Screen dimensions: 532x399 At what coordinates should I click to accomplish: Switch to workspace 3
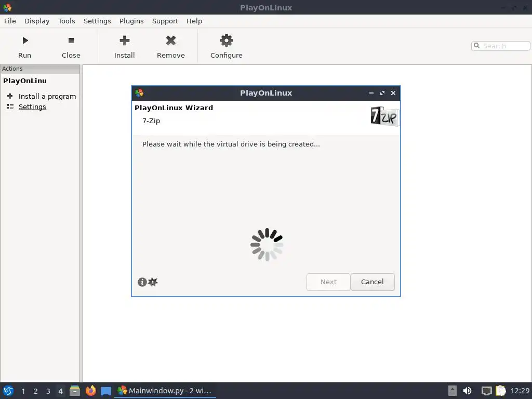[48, 391]
